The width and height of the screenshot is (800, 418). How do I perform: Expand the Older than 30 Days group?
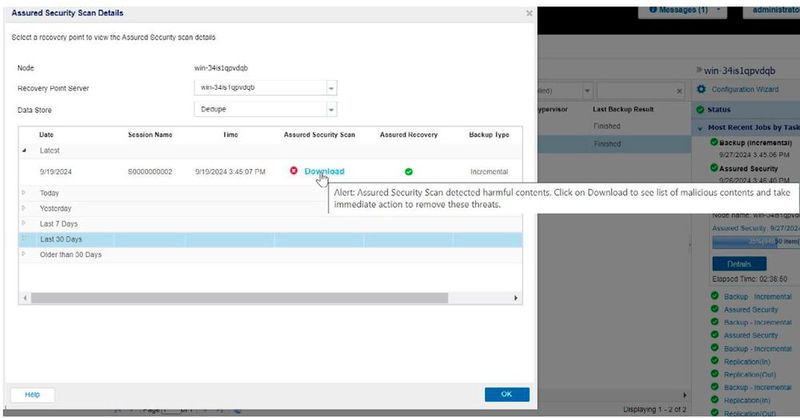[23, 254]
